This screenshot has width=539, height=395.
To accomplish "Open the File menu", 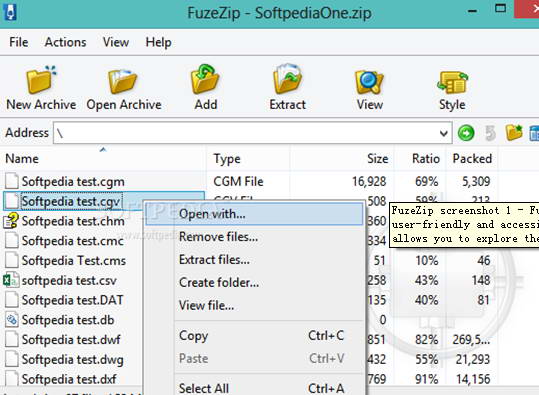I will click(x=19, y=42).
